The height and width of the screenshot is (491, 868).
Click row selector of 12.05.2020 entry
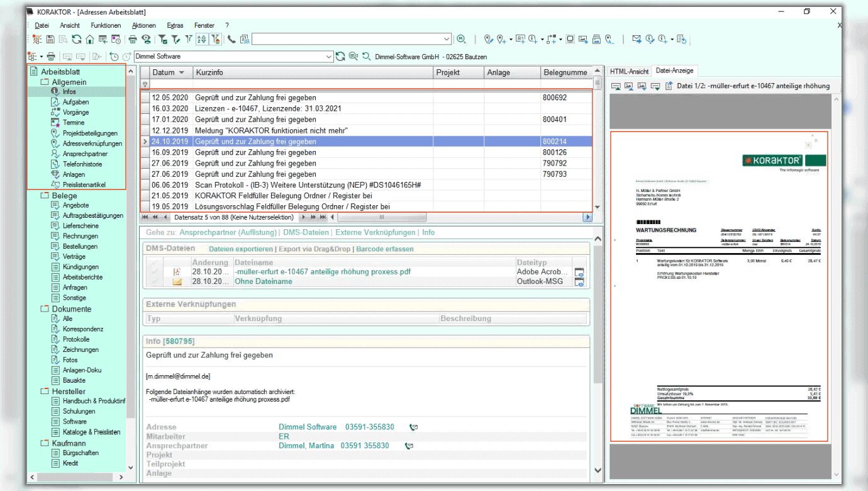(x=145, y=98)
